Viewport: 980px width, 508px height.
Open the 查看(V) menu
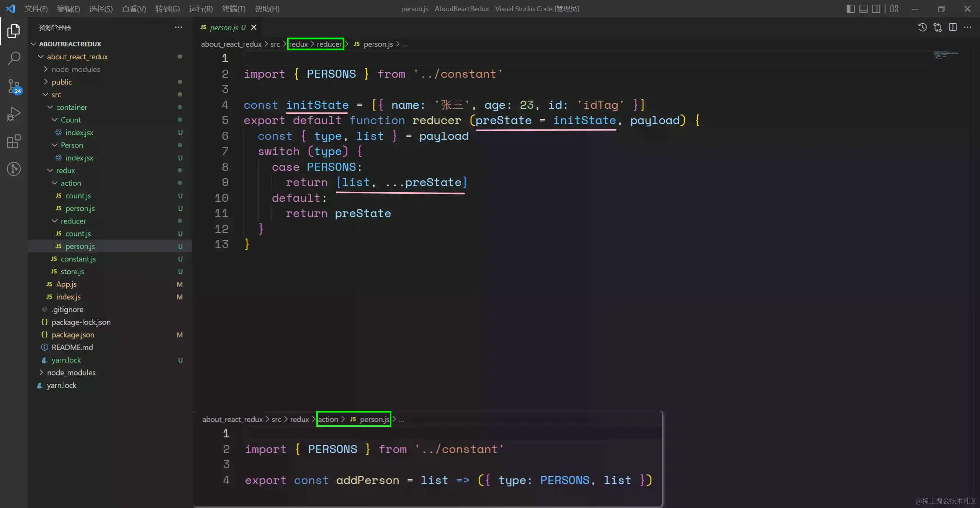click(x=134, y=8)
